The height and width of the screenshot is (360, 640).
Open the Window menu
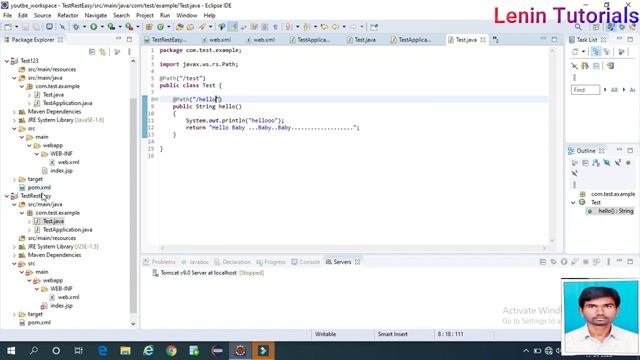(187, 15)
